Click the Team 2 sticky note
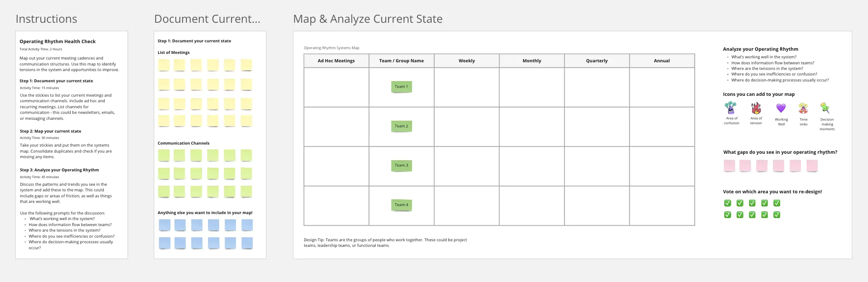Screen dimensions: 868x282 pyautogui.click(x=401, y=126)
